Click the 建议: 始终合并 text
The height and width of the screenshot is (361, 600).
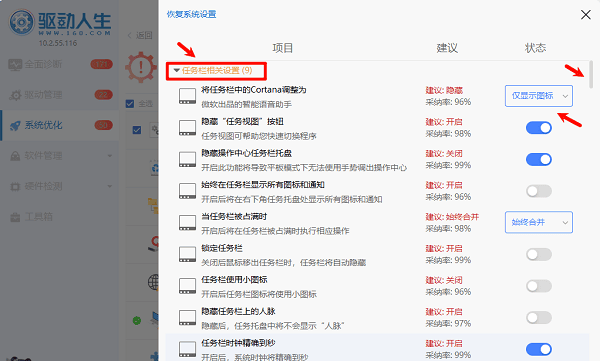452,217
